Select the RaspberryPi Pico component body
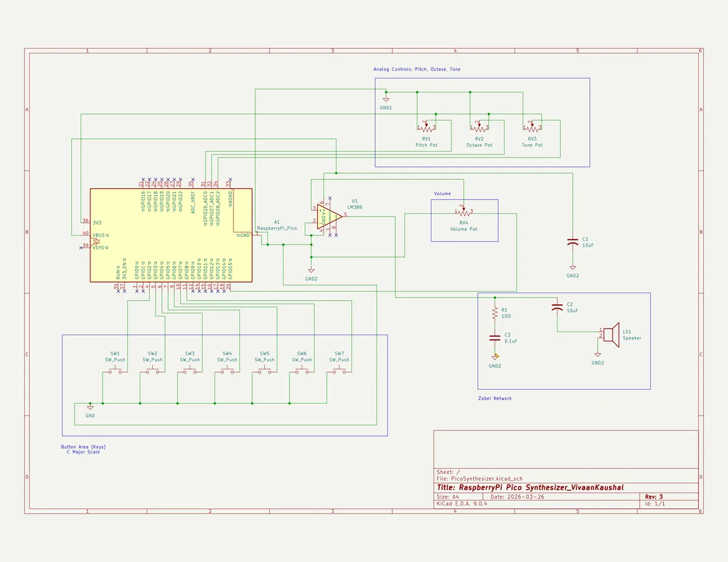The height and width of the screenshot is (562, 728). pos(171,235)
